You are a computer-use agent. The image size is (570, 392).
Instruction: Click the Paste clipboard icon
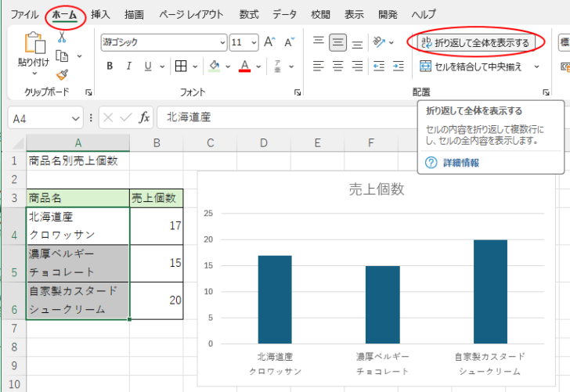point(34,43)
